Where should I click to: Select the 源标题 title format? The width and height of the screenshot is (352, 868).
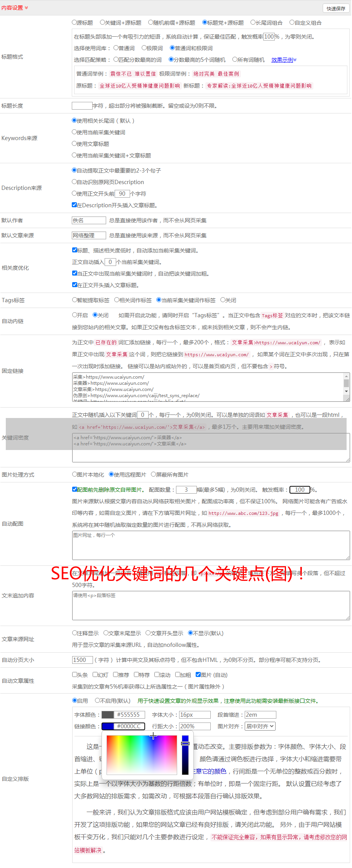pos(74,23)
